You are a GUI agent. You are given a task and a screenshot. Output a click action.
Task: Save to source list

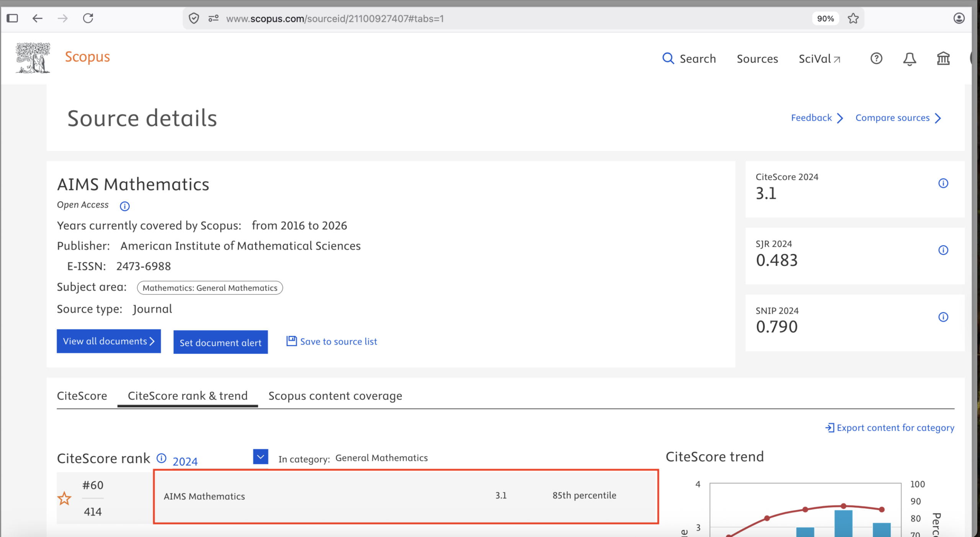point(332,341)
